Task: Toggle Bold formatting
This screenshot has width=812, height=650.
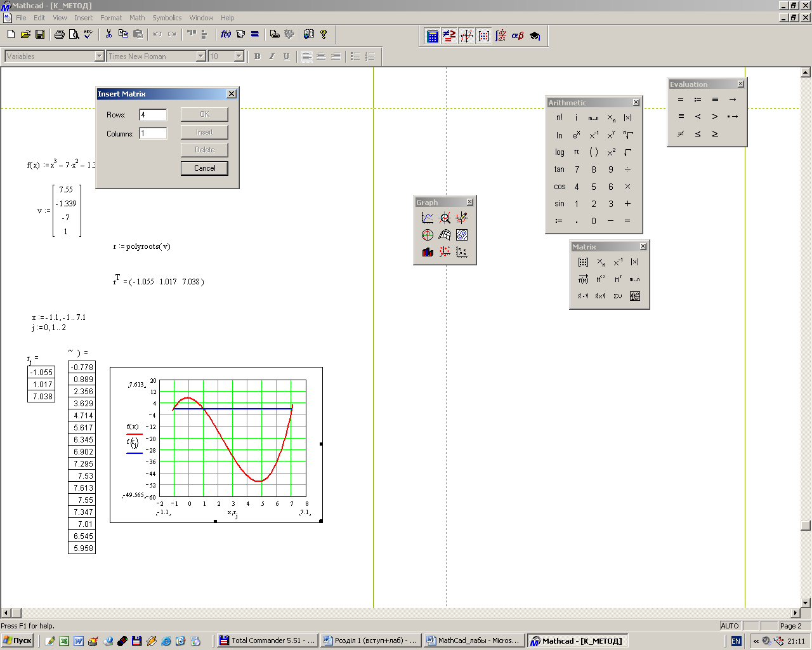Action: [258, 56]
